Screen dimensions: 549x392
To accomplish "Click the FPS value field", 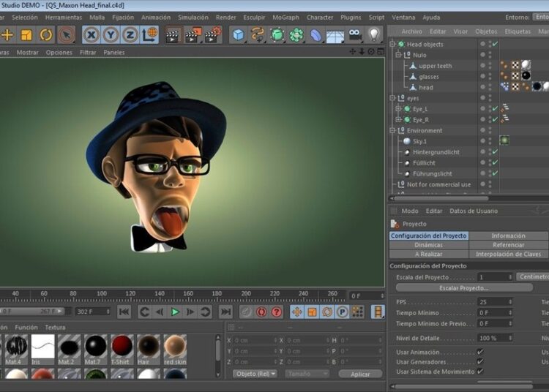I will click(492, 302).
